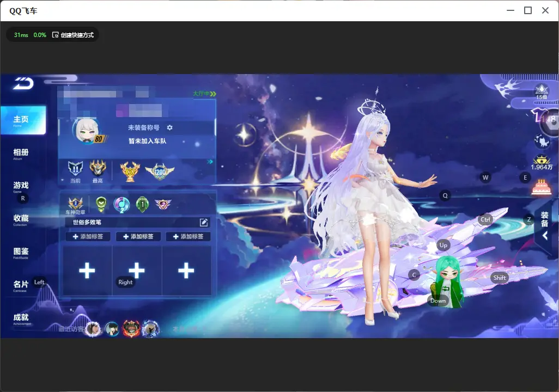Viewport: 559px width, 392px height.
Task: Edit the signature 世俗多败笔 with pencil icon
Action: [204, 222]
